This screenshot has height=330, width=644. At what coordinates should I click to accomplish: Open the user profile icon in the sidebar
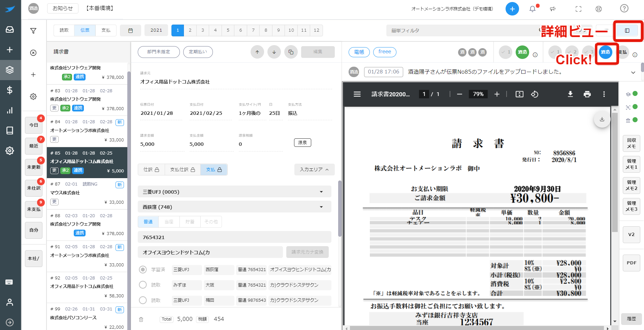tap(10, 302)
